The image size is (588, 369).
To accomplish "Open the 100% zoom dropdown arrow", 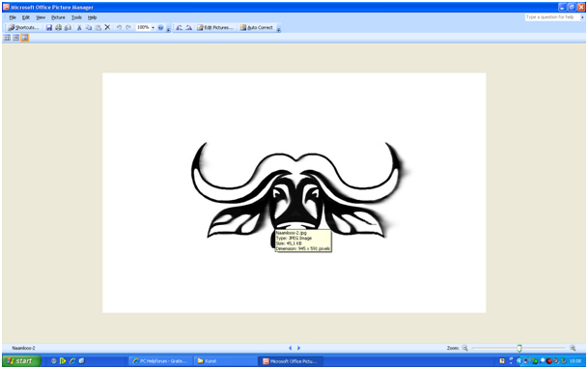I will (x=153, y=27).
